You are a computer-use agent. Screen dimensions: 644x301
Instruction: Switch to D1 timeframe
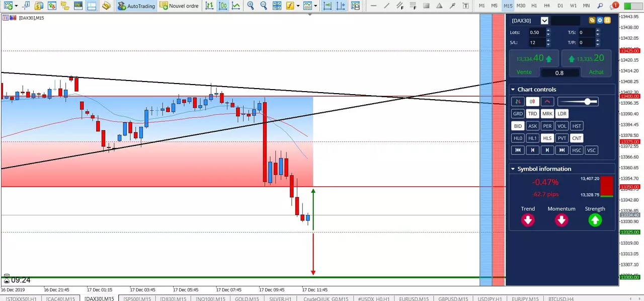(x=560, y=6)
